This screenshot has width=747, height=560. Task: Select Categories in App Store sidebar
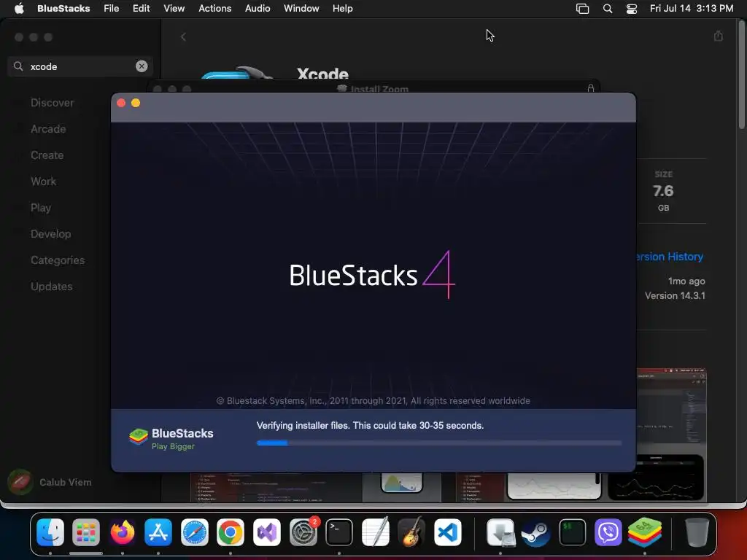pyautogui.click(x=58, y=260)
